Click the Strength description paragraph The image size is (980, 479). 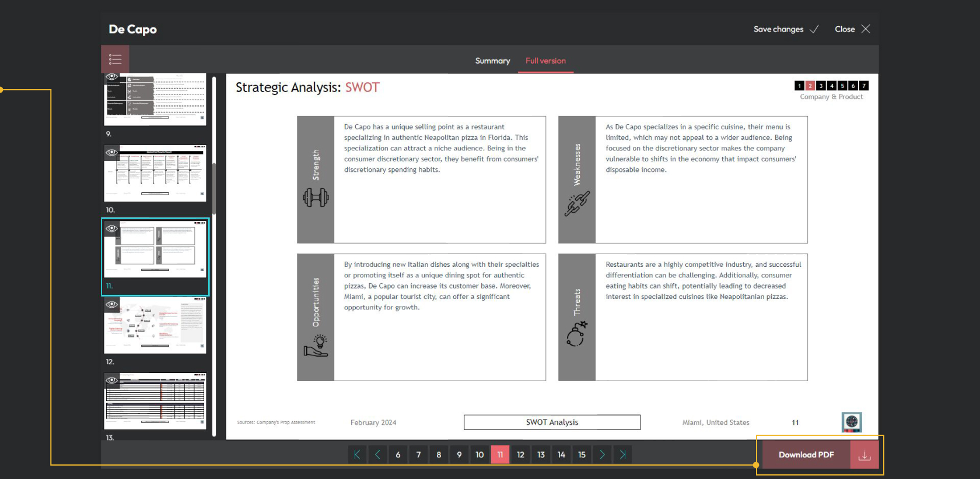pyautogui.click(x=441, y=148)
